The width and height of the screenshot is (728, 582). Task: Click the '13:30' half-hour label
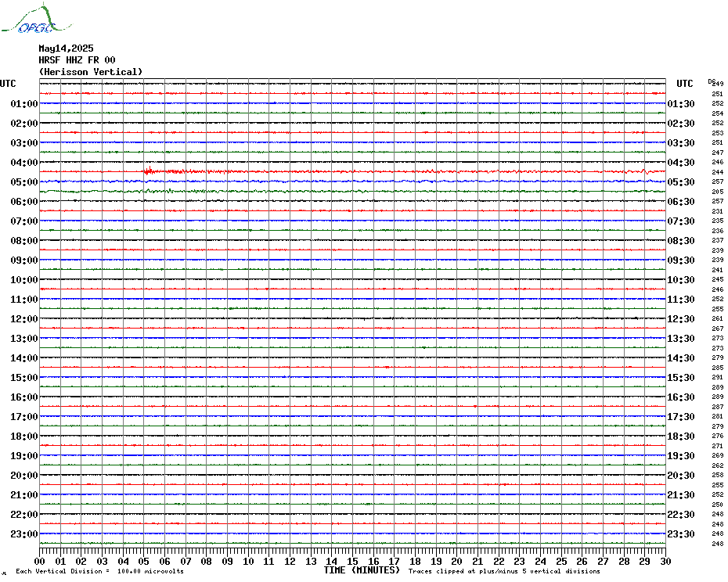click(x=681, y=339)
